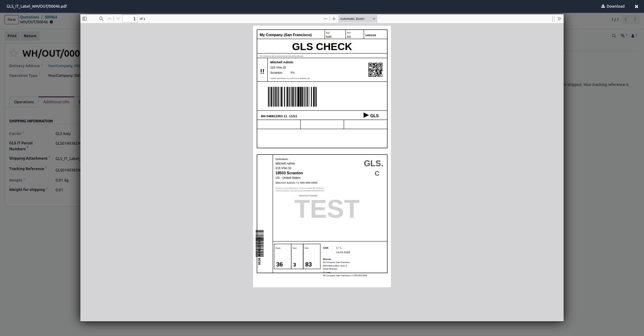Click the operation type field value
Viewport: 644px width, 336px height.
[64, 75]
